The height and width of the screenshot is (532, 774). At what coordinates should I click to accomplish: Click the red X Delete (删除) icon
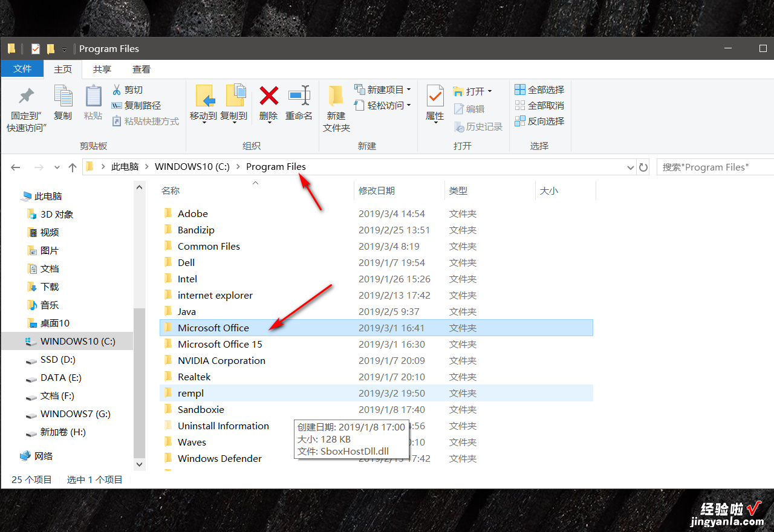[x=268, y=96]
